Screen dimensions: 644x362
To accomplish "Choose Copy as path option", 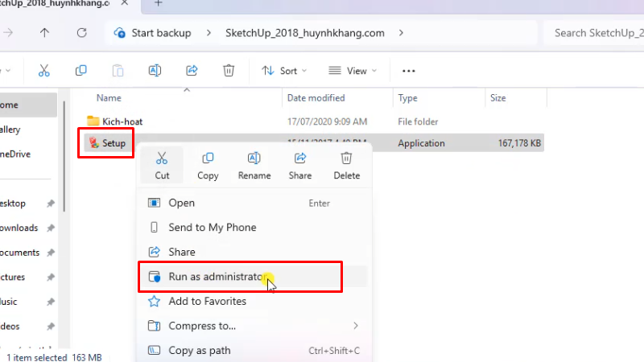I will click(x=199, y=350).
